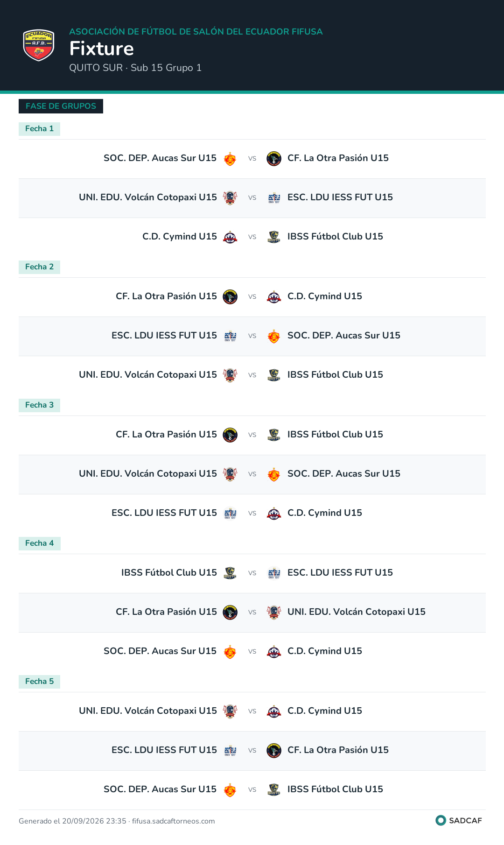Click the SADCAF logo in footer

[x=459, y=820]
